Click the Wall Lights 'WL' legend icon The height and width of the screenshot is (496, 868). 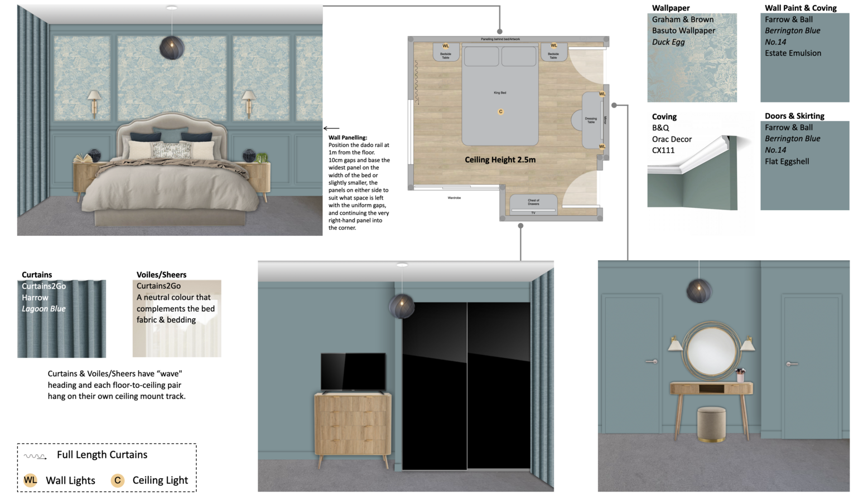30,480
